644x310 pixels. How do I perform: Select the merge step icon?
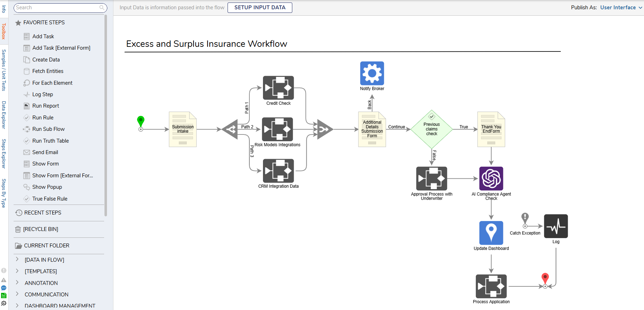(325, 129)
